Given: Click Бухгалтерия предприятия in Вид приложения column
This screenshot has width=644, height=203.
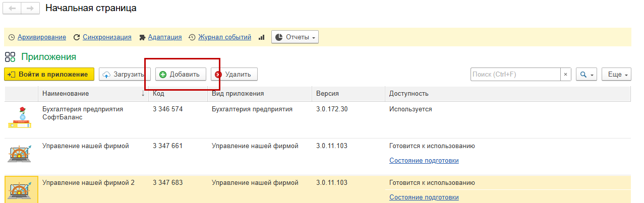Looking at the screenshot, I should [252, 109].
